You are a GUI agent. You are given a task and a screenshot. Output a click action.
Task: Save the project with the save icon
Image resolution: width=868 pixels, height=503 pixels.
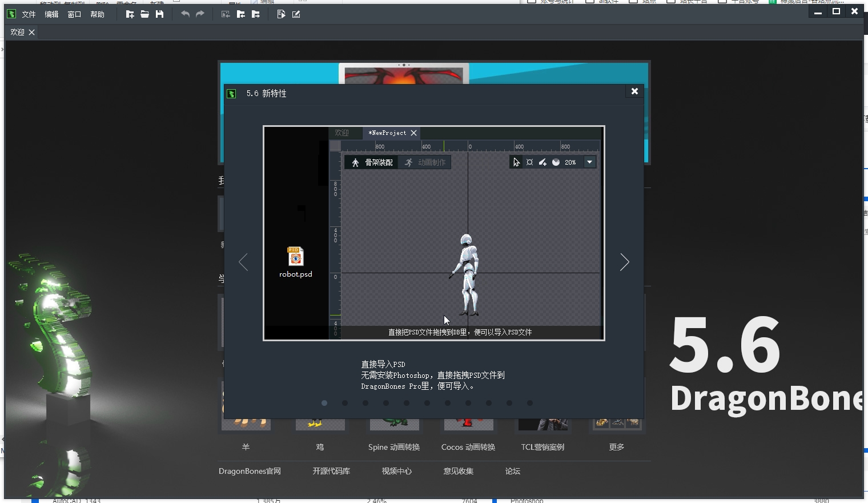click(160, 14)
